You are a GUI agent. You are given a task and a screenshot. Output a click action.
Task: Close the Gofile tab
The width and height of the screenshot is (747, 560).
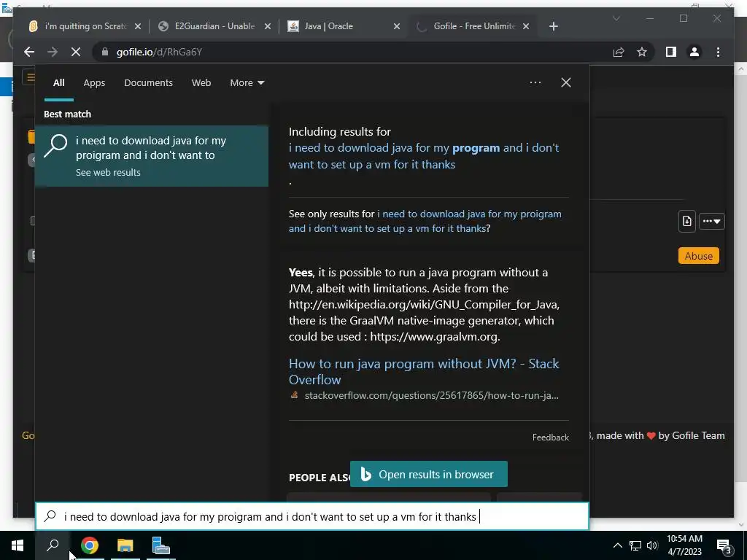click(526, 26)
